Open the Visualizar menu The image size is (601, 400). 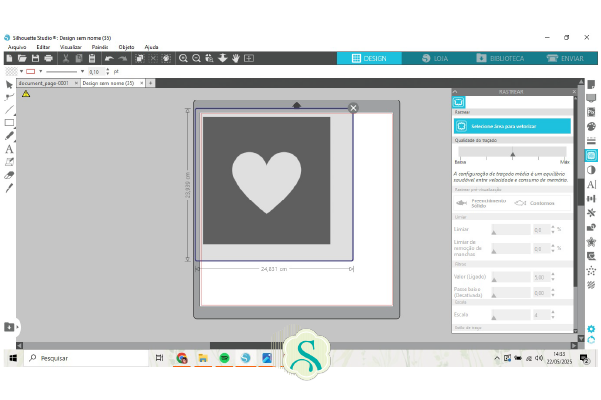click(x=71, y=47)
